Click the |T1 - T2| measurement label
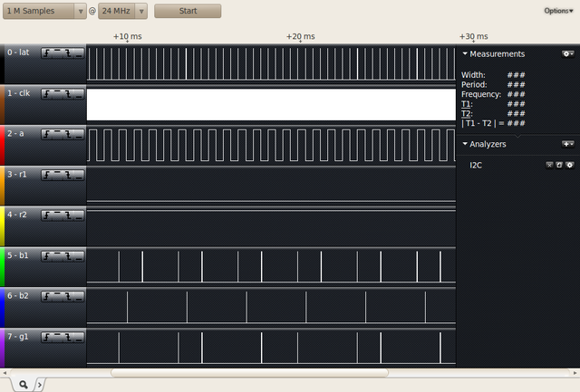580x392 pixels. pos(482,123)
